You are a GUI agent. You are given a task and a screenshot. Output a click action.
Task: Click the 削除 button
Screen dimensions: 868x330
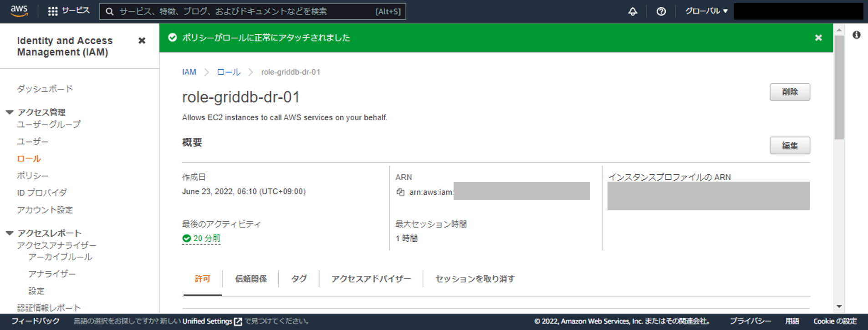(x=789, y=92)
